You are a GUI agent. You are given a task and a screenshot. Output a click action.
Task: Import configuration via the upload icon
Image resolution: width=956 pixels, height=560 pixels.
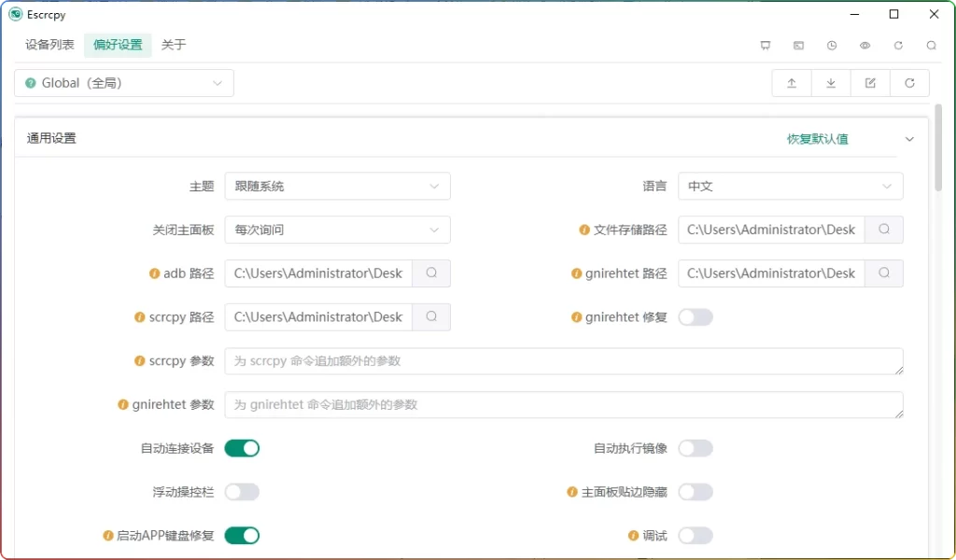tap(791, 83)
